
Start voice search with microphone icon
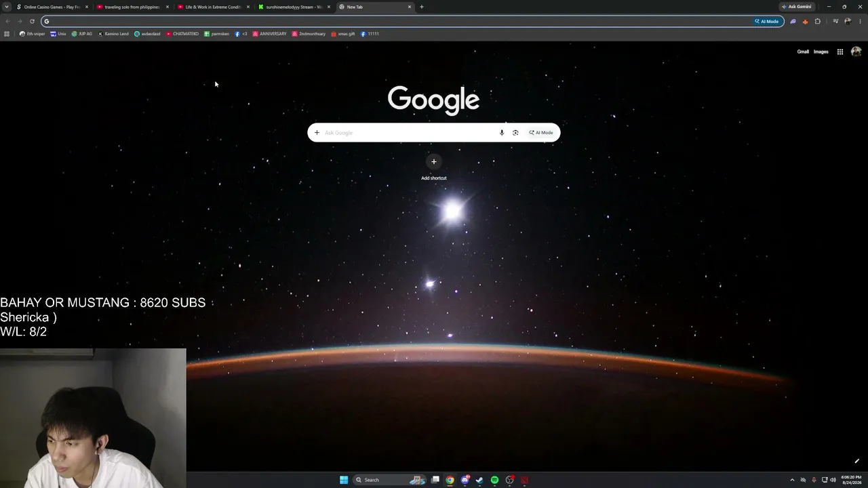coord(502,133)
